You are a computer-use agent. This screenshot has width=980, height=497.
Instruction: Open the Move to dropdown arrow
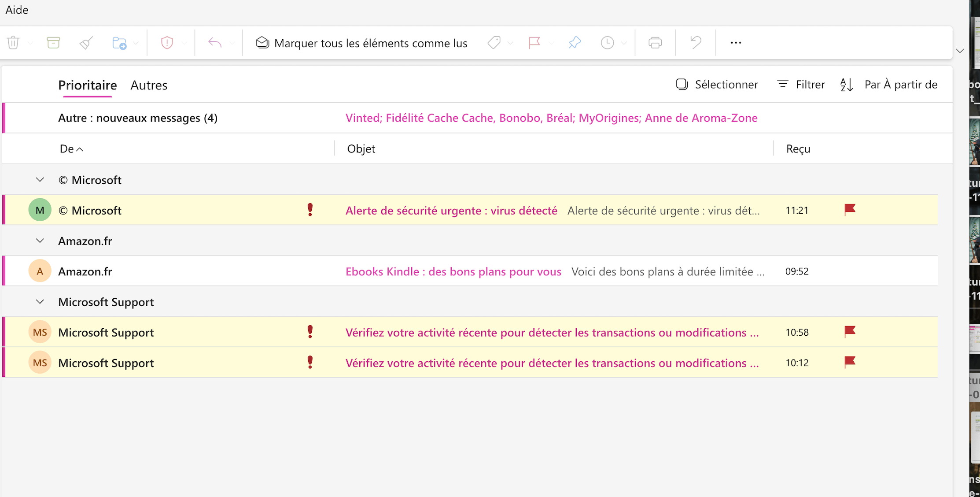[x=136, y=43]
